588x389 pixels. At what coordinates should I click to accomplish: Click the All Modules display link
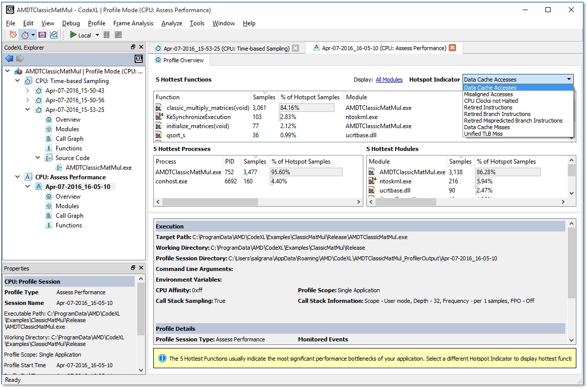(389, 80)
